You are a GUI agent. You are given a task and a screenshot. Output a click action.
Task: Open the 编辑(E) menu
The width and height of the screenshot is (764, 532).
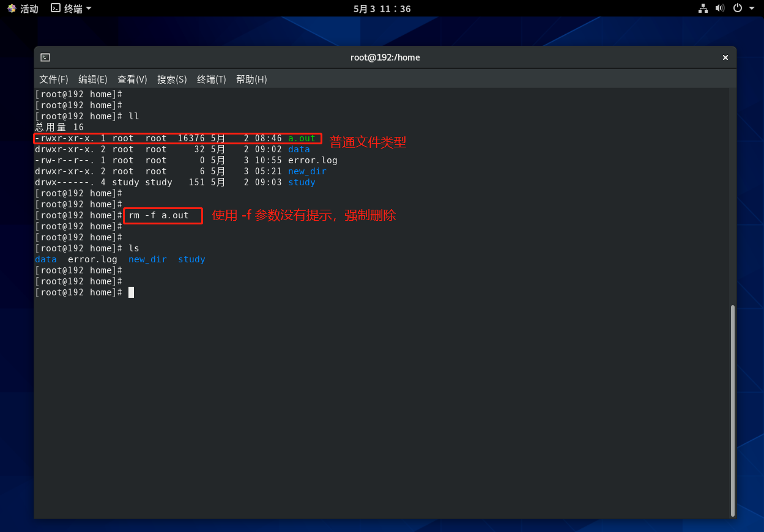tap(93, 79)
